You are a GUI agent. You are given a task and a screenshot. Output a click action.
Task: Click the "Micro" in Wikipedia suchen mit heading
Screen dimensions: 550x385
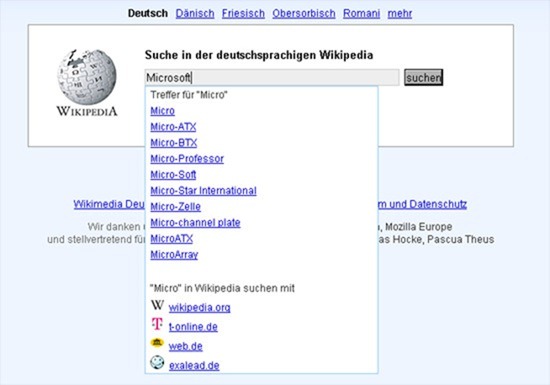222,288
